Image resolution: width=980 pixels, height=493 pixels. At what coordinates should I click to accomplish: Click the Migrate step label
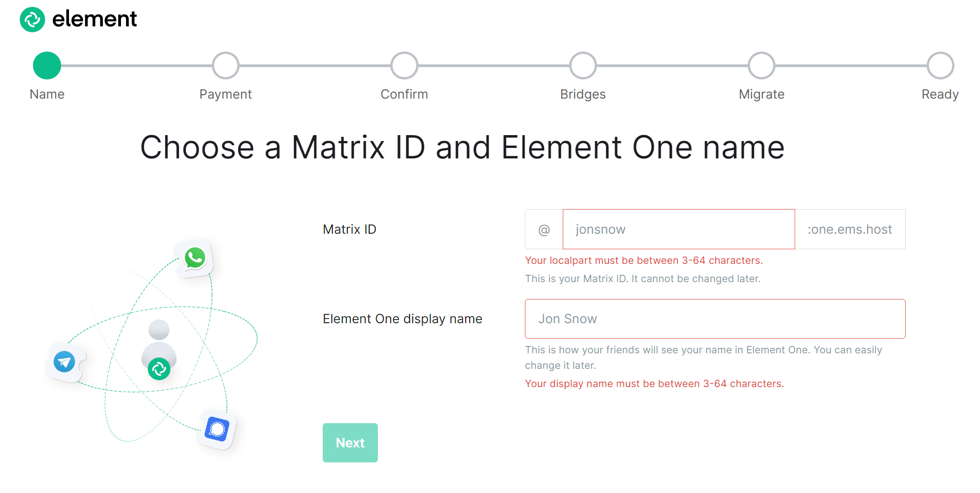pos(761,94)
